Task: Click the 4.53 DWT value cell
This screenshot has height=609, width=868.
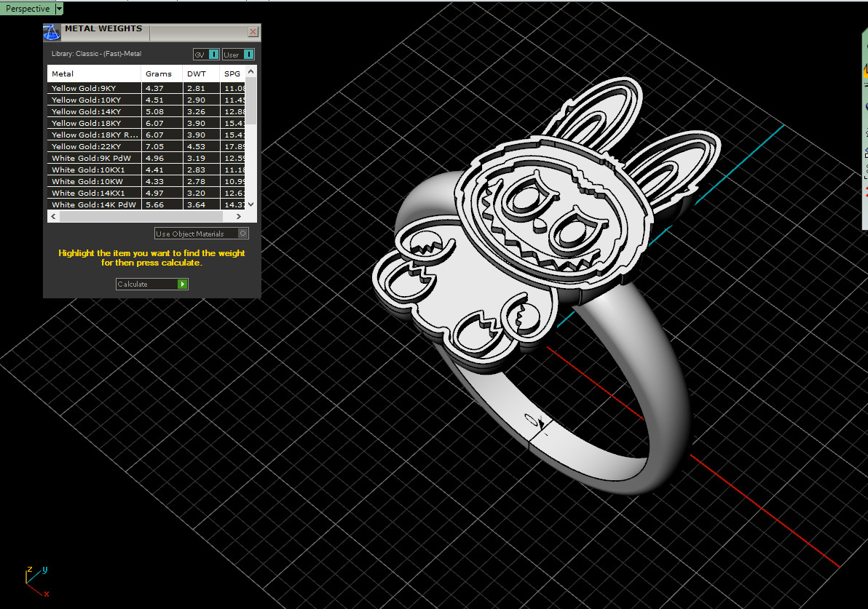Action: (201, 146)
